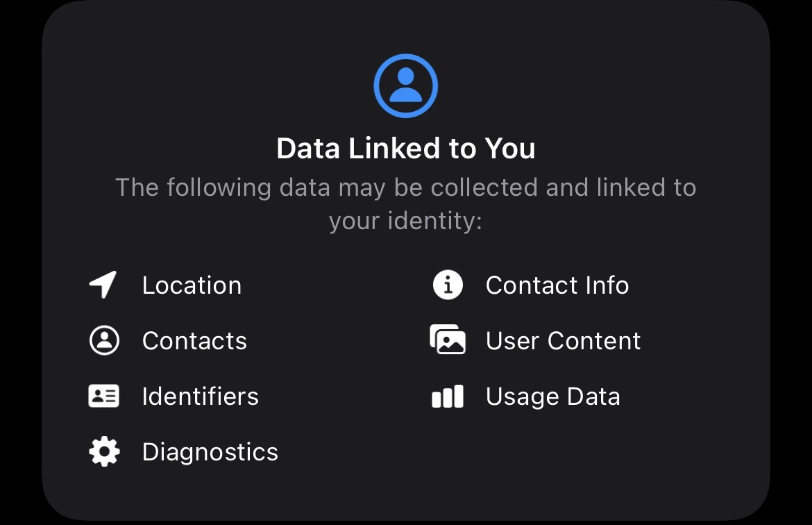Select the Usage Data label
Screen dimensions: 812x525
(552, 397)
